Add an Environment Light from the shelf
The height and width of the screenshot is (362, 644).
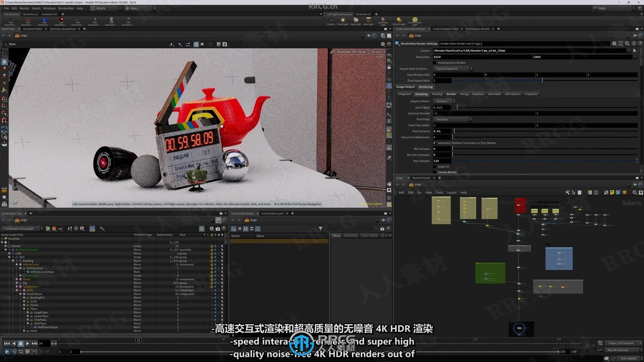pos(415,21)
